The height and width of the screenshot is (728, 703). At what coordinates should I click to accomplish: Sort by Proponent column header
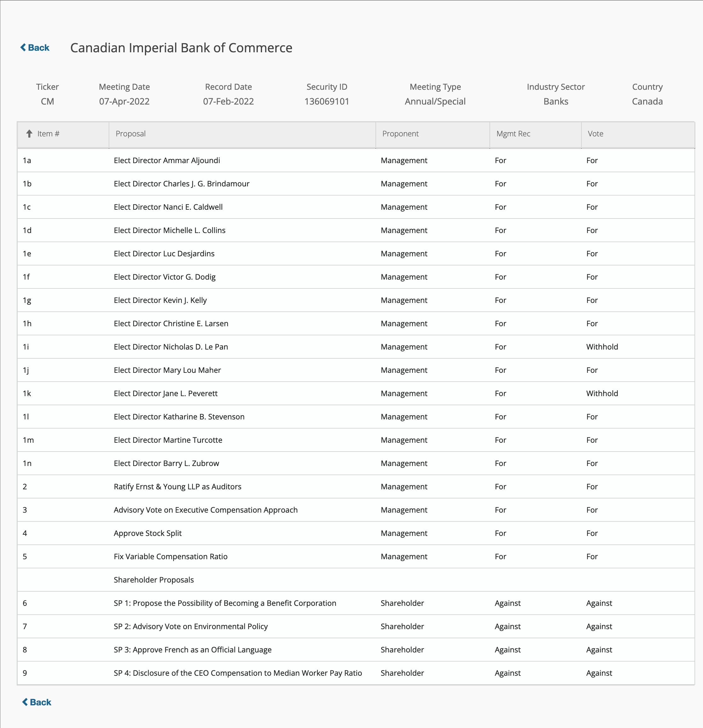point(400,134)
